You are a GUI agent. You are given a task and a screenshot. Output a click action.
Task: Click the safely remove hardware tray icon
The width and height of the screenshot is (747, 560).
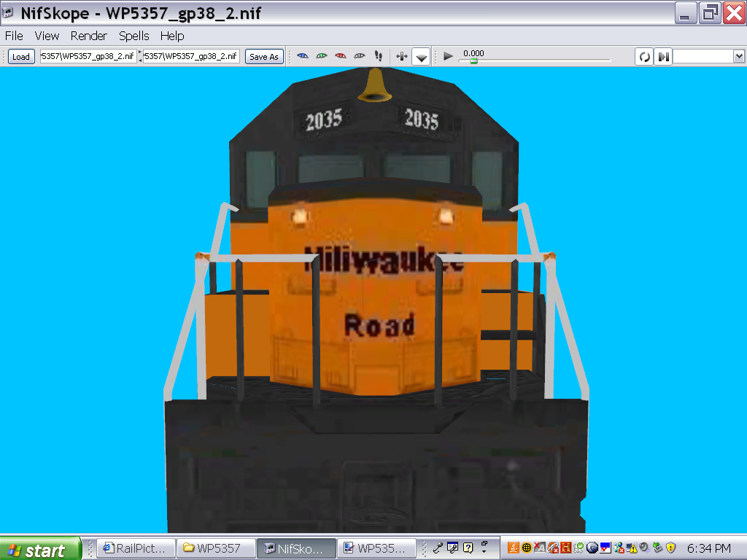[x=658, y=548]
